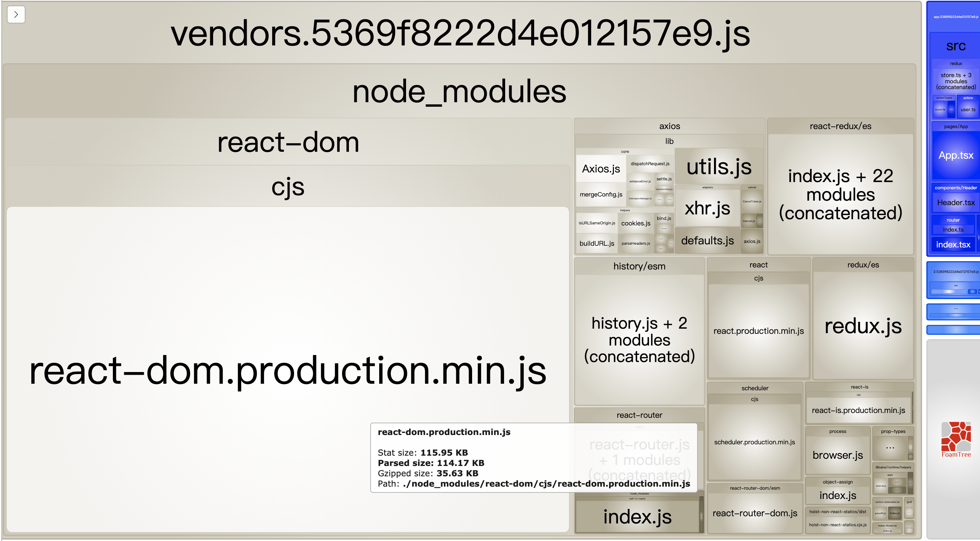980x541 pixels.
Task: Select the redux/es package header
Action: coord(863,265)
